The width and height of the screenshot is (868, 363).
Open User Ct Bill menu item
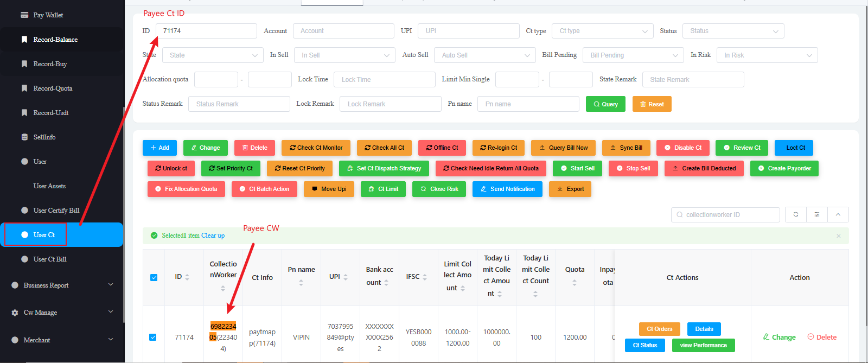tap(50, 259)
